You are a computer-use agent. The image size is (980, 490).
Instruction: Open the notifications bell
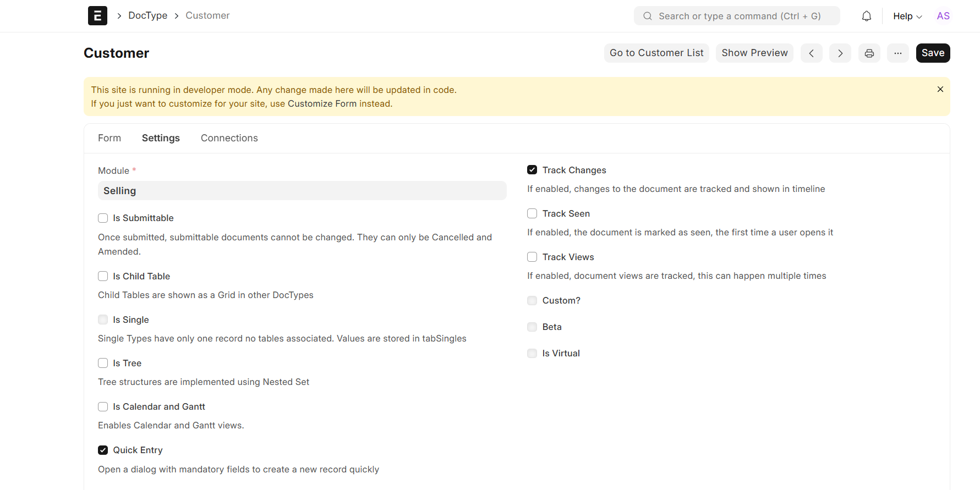click(x=866, y=16)
